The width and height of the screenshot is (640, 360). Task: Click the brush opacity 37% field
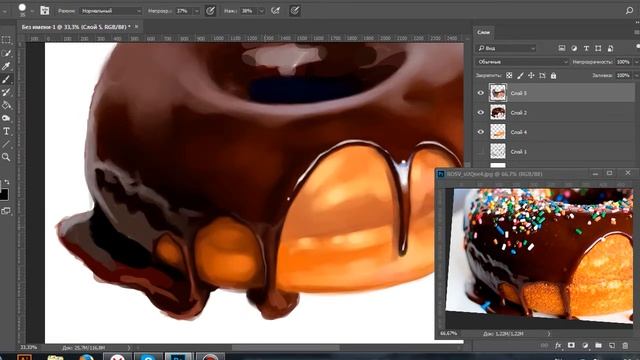pos(183,11)
